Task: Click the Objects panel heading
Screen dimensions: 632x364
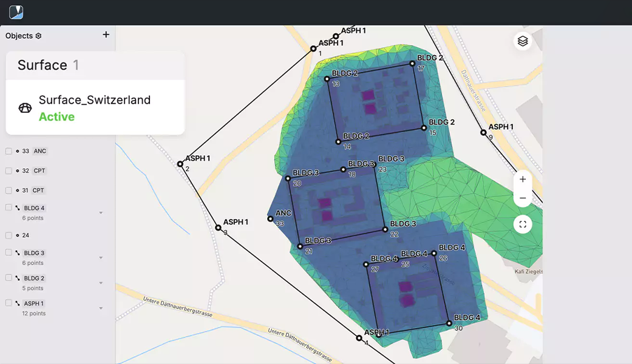Action: coord(19,36)
